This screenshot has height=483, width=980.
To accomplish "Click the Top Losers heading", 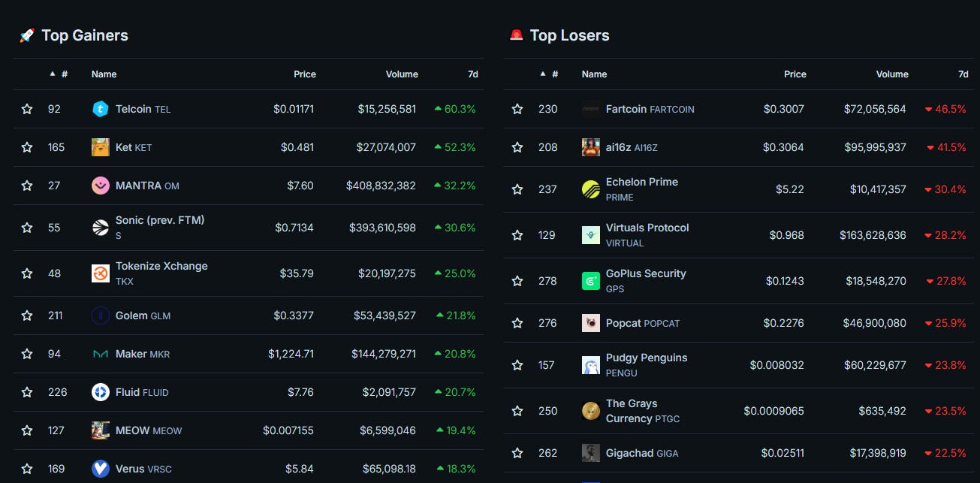I will 569,35.
